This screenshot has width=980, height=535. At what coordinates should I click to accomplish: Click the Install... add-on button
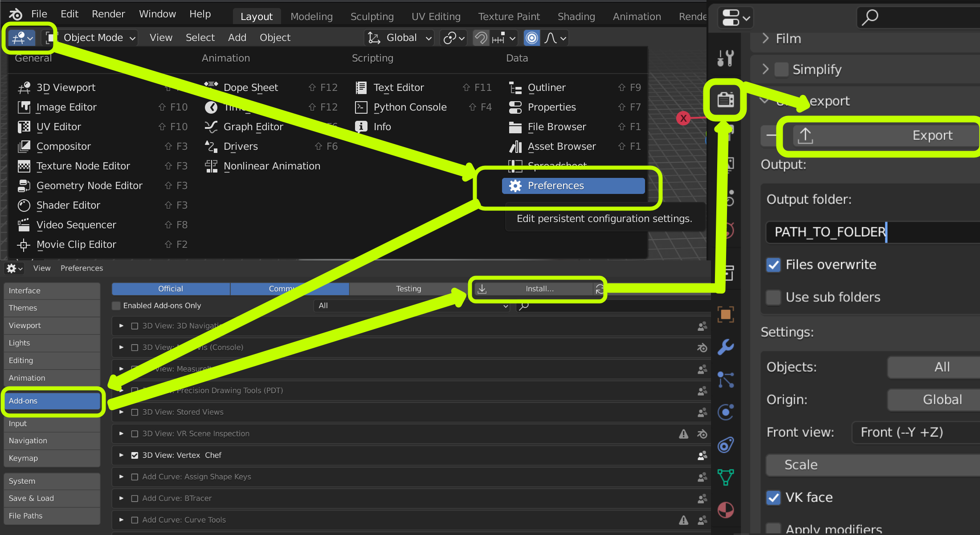(539, 289)
